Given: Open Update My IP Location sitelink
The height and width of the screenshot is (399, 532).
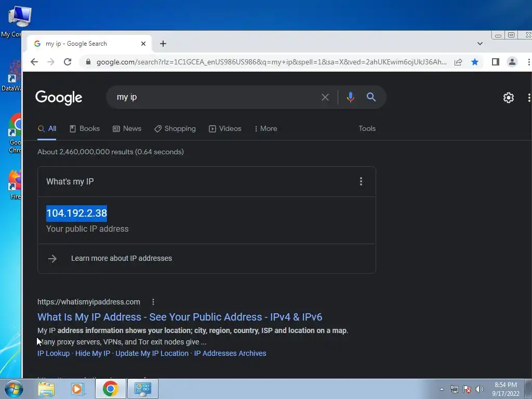Looking at the screenshot, I should coord(152,353).
